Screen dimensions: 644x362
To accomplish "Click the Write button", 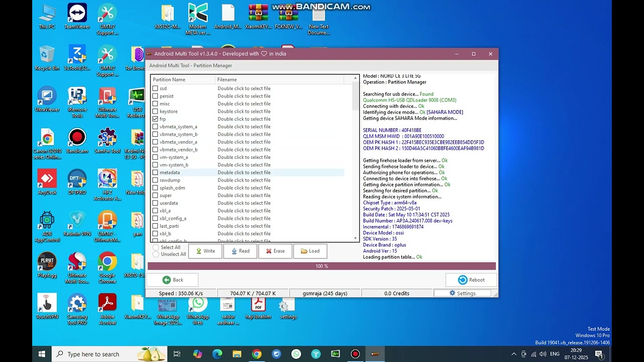I will click(x=205, y=251).
